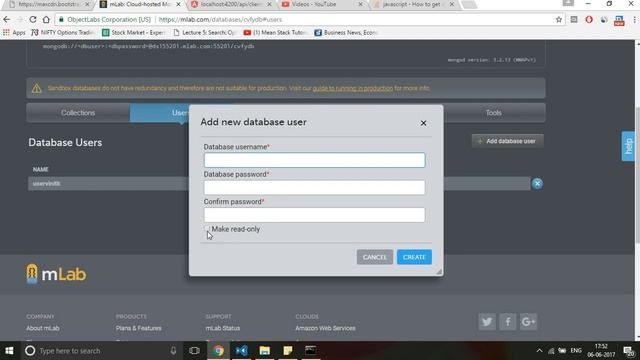Show hidden system tray icons
Screen dimensions: 640x360
(539, 351)
